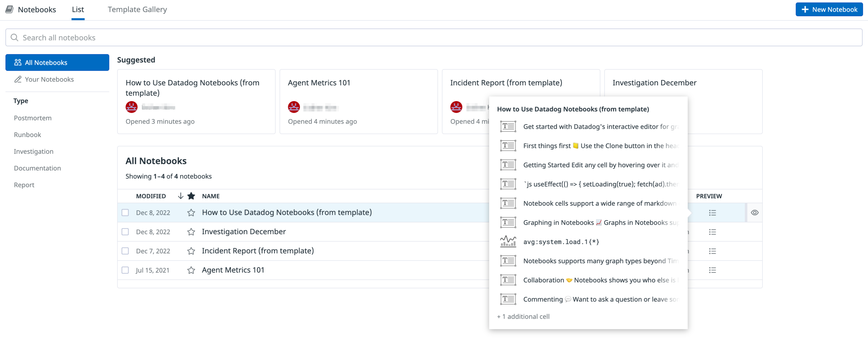The height and width of the screenshot is (339, 868).
Task: Click the Jul 15, 2021 date cell
Action: tap(152, 270)
